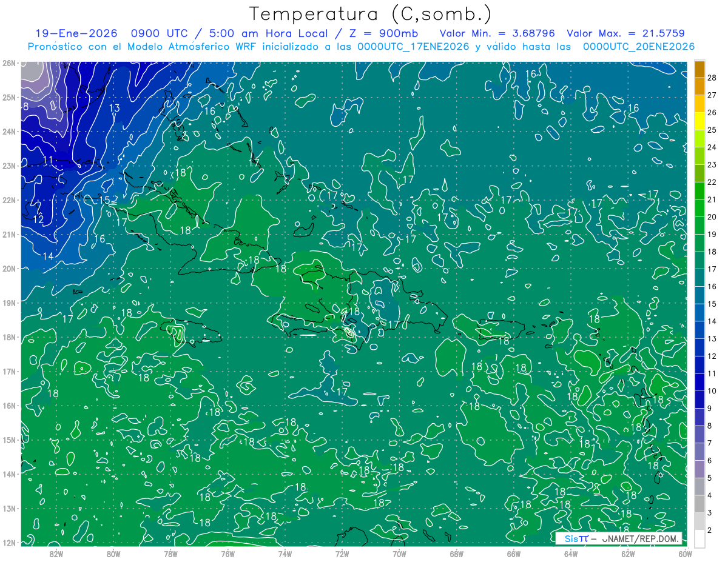Click the "11" contour label on the map

click(48, 161)
